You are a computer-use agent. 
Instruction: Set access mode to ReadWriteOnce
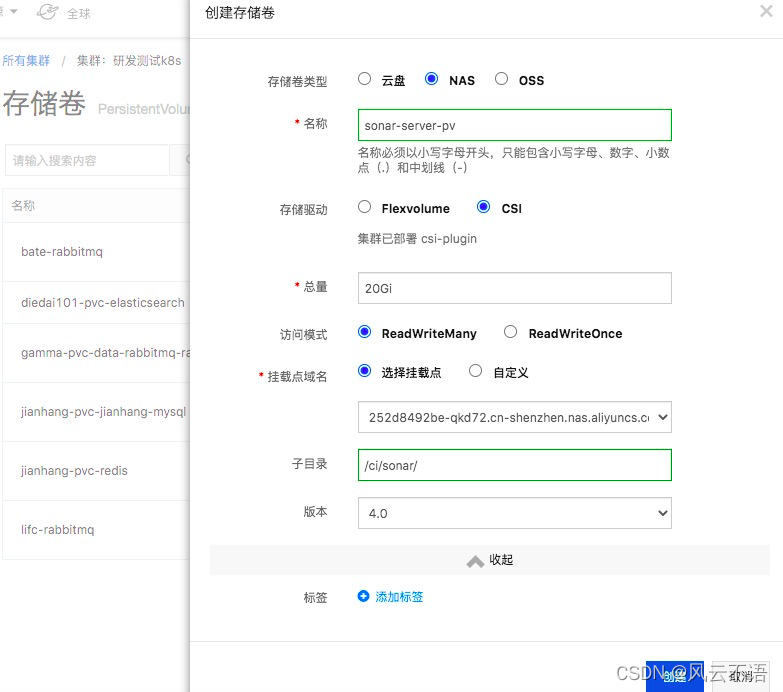pyautogui.click(x=510, y=332)
